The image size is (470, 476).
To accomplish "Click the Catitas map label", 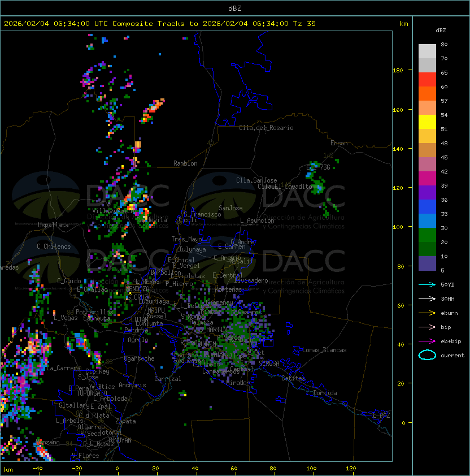I will point(293,378).
